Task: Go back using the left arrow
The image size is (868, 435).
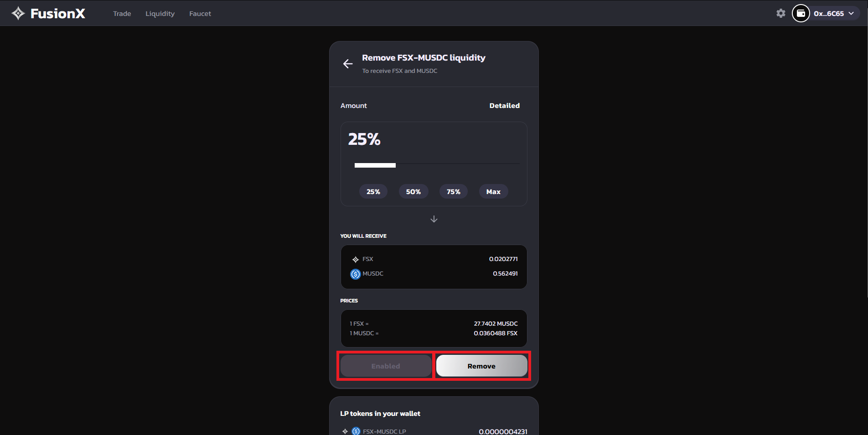Action: point(348,64)
